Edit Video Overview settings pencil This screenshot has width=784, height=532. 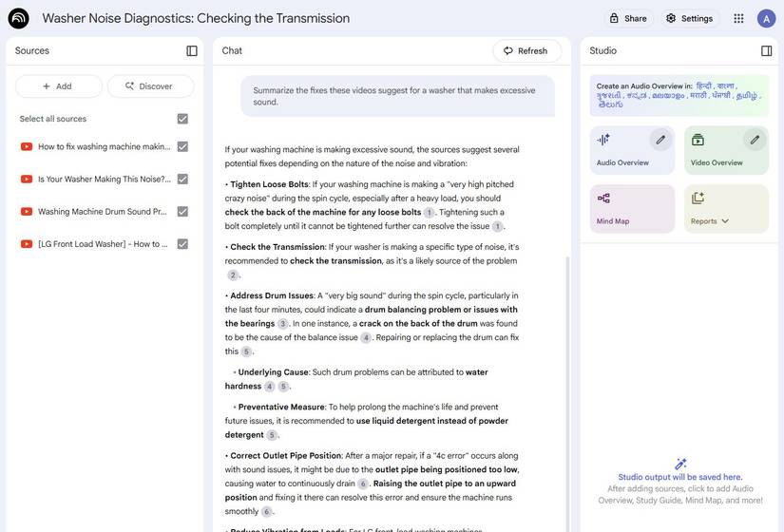pyautogui.click(x=755, y=140)
